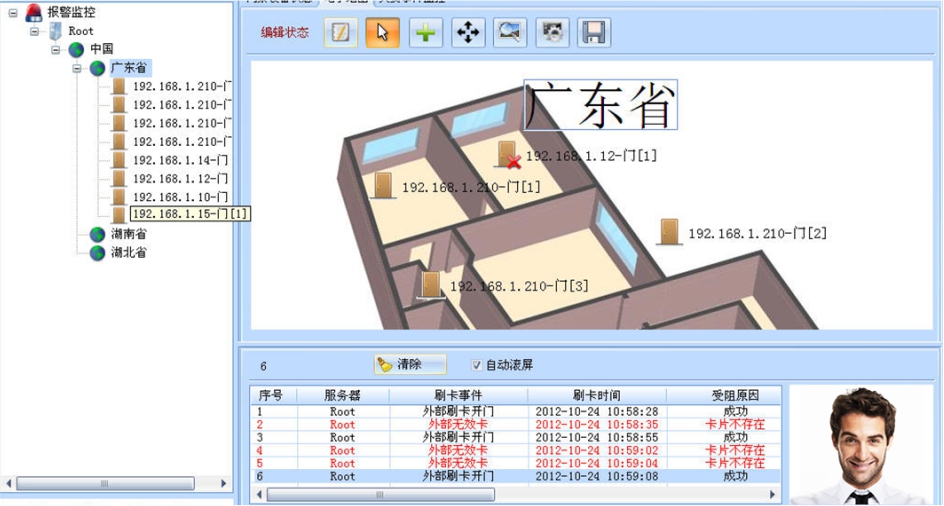Click event table horizontal scrollbar thumb
This screenshot has width=944, height=506.
click(x=380, y=495)
